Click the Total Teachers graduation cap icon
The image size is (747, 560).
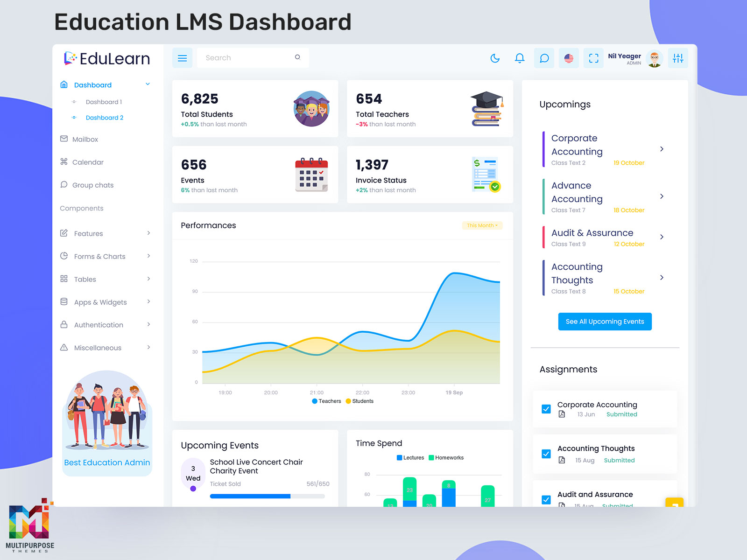[x=486, y=109]
